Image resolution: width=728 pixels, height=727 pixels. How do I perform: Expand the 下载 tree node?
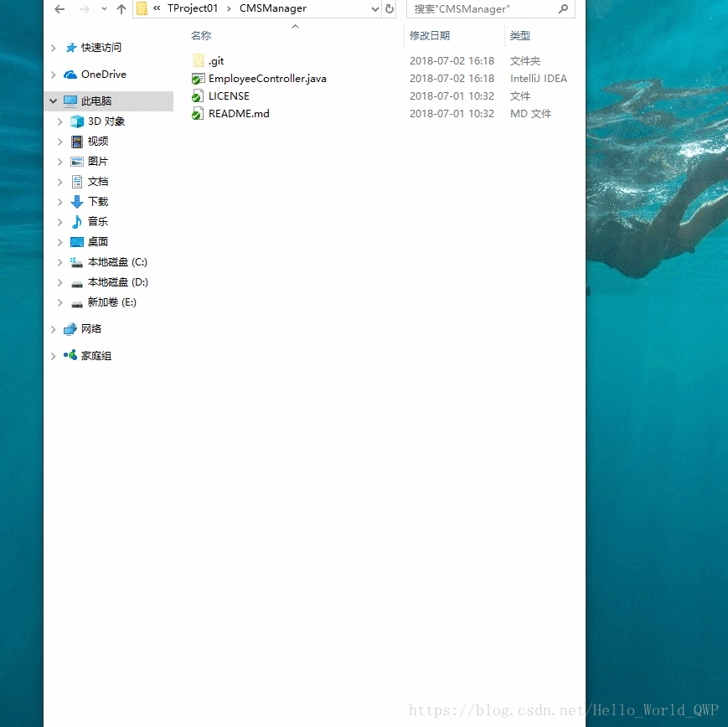coord(59,202)
